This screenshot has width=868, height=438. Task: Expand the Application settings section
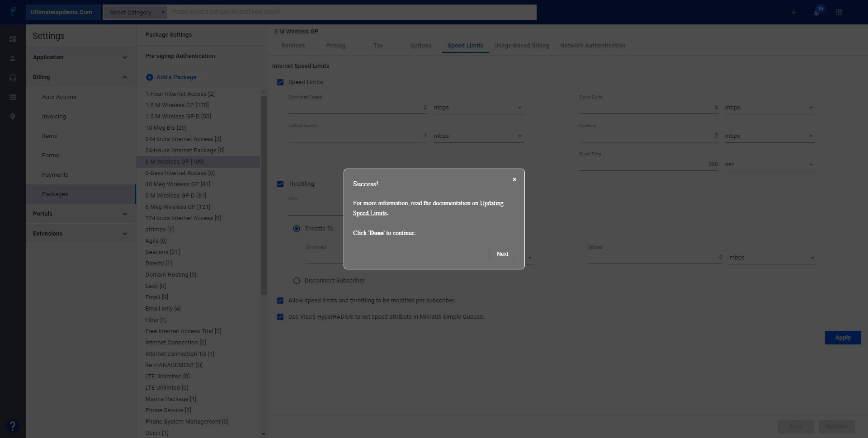point(80,57)
